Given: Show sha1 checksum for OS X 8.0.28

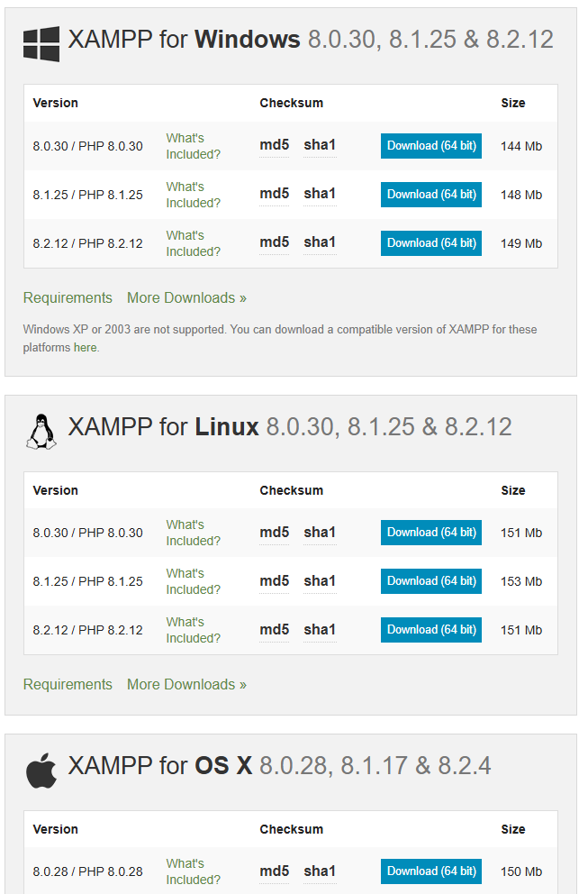Looking at the screenshot, I should pos(320,871).
